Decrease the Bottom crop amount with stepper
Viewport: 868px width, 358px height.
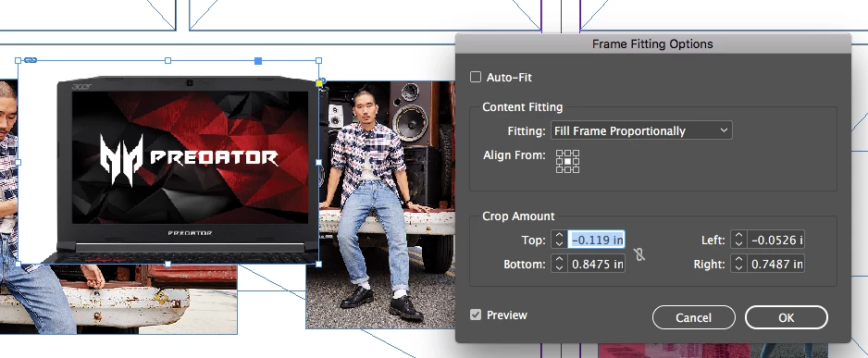(x=559, y=268)
